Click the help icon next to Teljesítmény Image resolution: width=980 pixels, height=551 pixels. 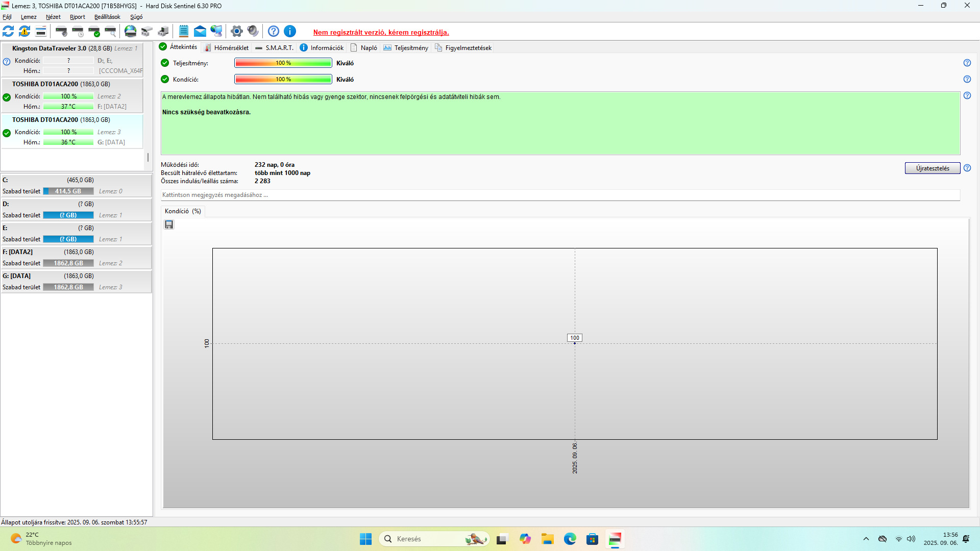[x=967, y=63]
